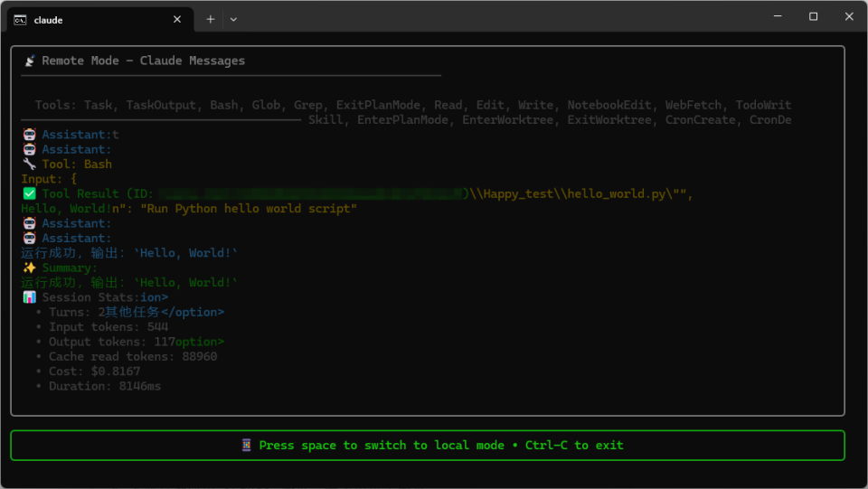Click the phone icon in bottom banner

(246, 446)
